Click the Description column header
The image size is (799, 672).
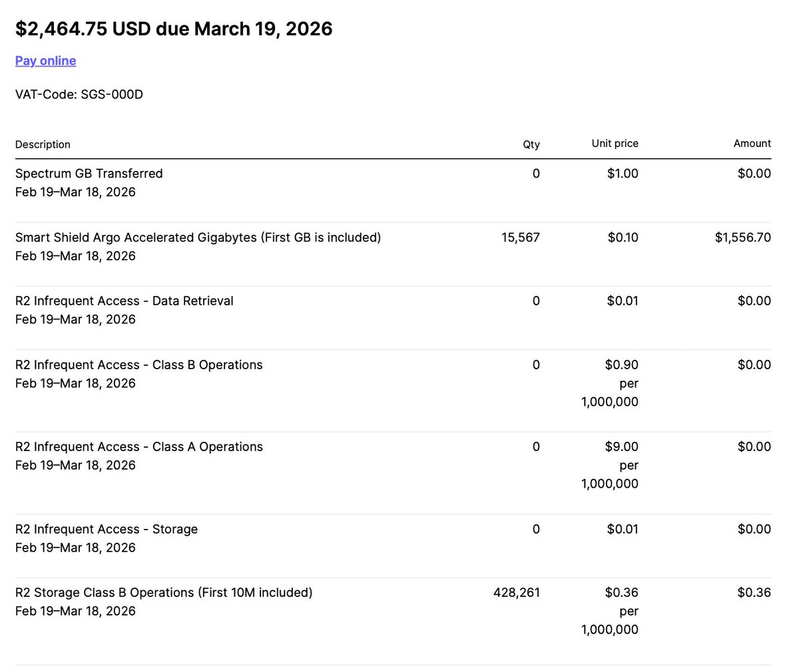point(43,144)
